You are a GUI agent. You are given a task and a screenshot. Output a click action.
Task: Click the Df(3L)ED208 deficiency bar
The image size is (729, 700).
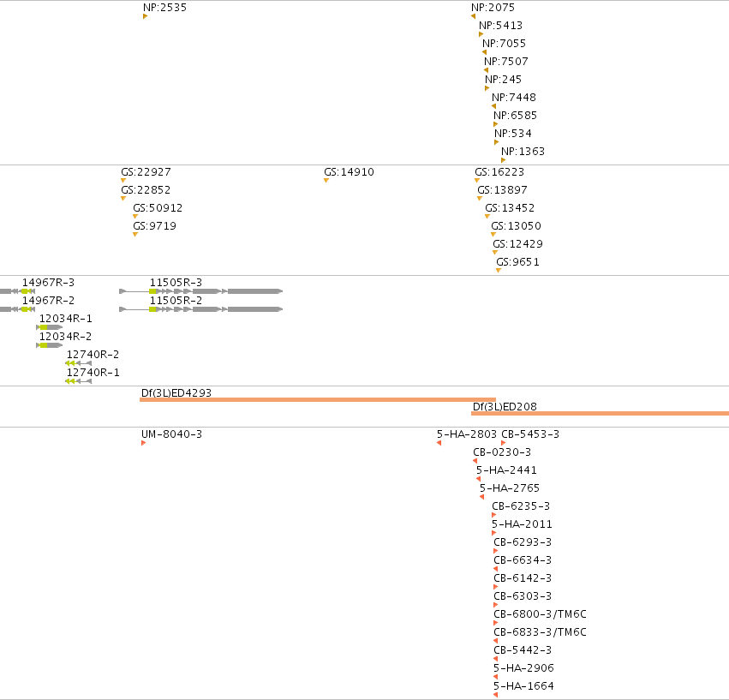click(x=600, y=414)
